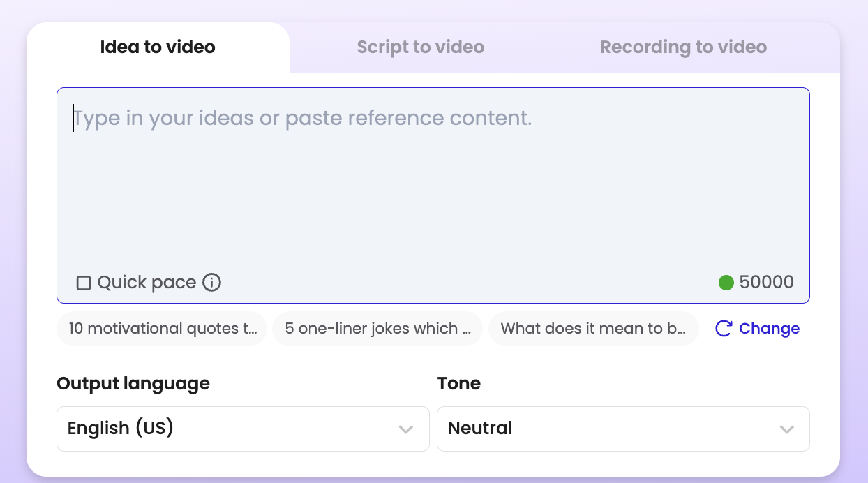Click Change to refresh suggestions
The height and width of the screenshot is (483, 868).
(768, 329)
